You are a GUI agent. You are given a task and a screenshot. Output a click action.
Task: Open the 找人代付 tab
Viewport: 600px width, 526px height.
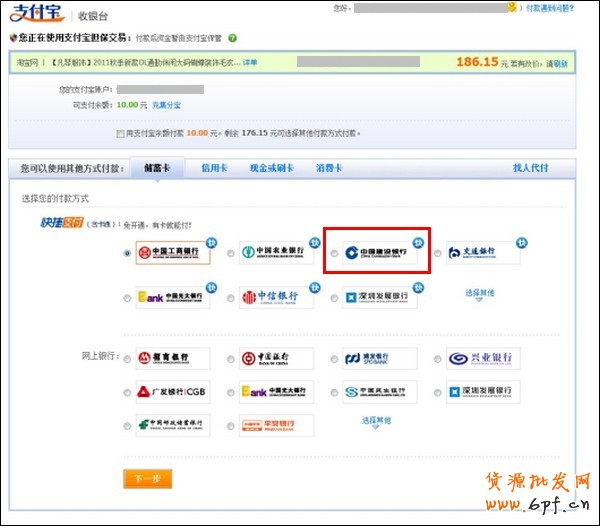530,168
